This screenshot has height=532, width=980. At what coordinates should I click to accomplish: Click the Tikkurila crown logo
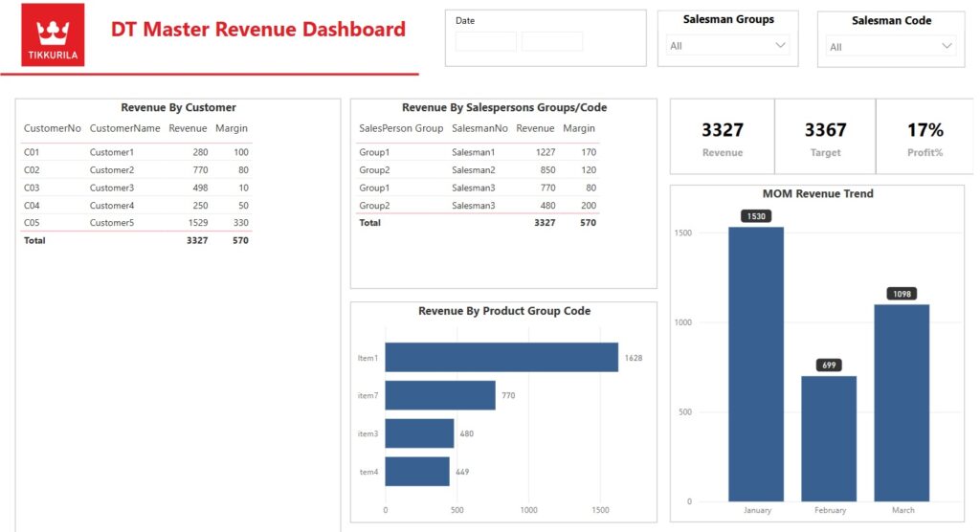pyautogui.click(x=53, y=34)
